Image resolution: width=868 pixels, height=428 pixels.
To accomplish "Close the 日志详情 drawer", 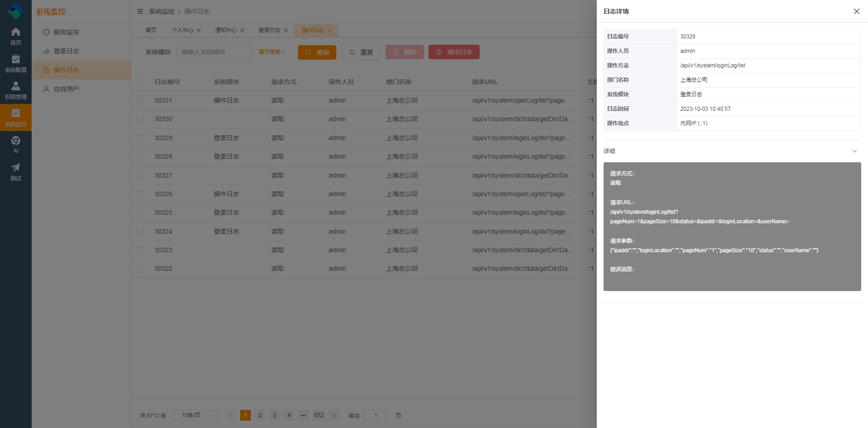I will 856,11.
